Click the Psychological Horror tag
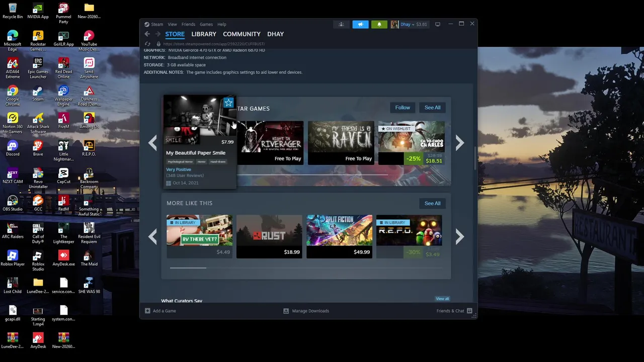644x362 pixels. (180, 162)
